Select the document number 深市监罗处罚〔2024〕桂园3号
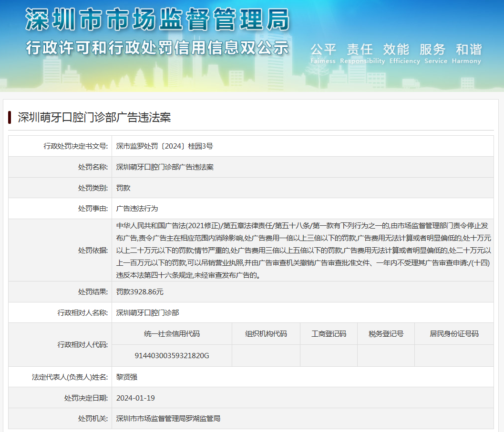This screenshot has width=504, height=432. 165,146
